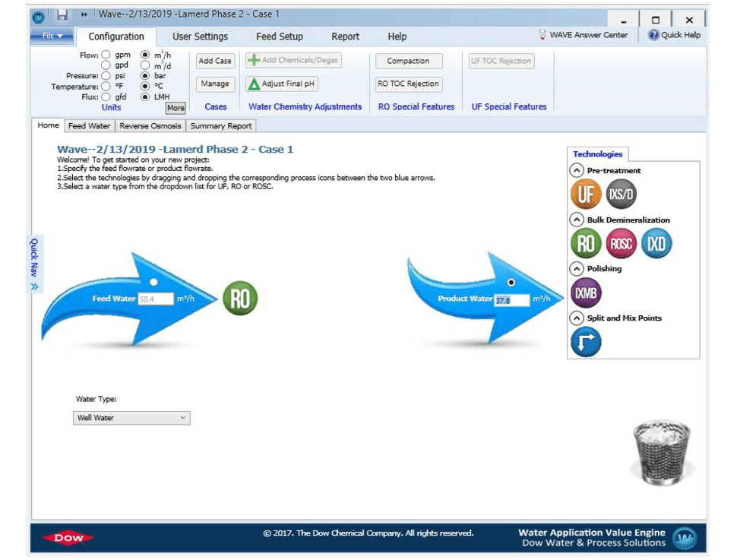Select gpd flow unit

click(106, 65)
